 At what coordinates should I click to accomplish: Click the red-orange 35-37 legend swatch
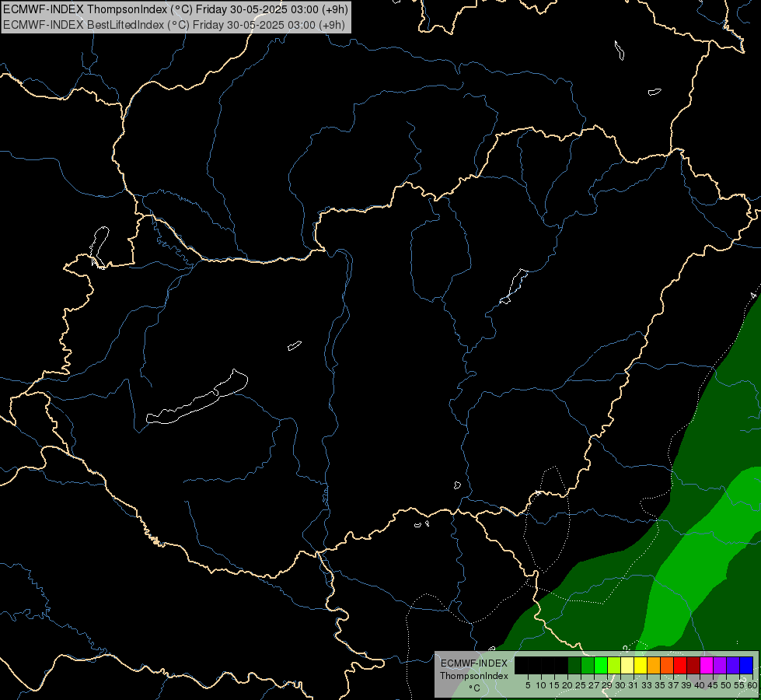click(667, 665)
